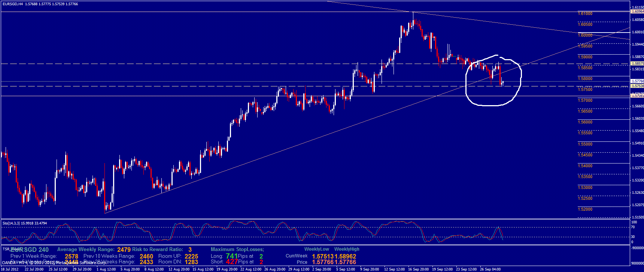Click the 1.61000 orange price level label
644x272 pixels.
coord(585,13)
